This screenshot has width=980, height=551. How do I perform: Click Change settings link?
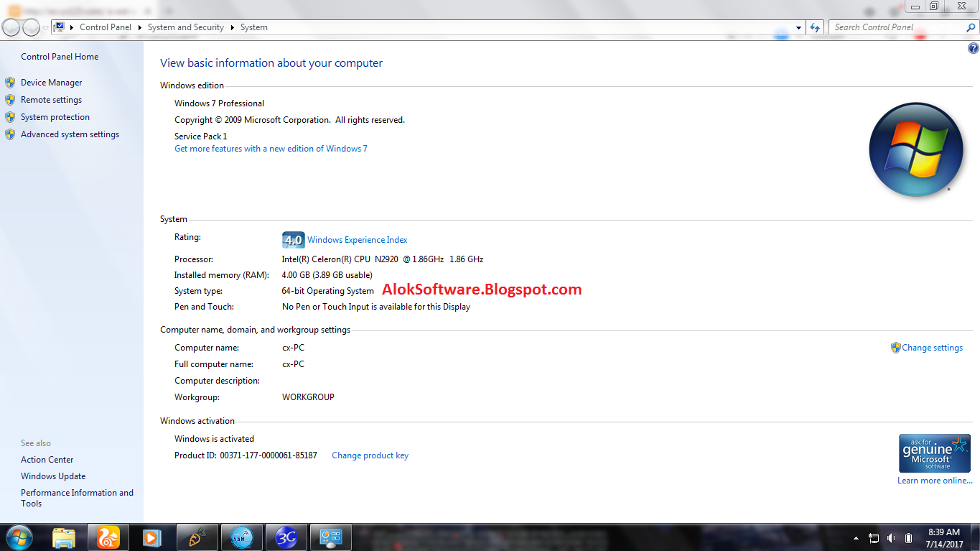click(x=932, y=348)
